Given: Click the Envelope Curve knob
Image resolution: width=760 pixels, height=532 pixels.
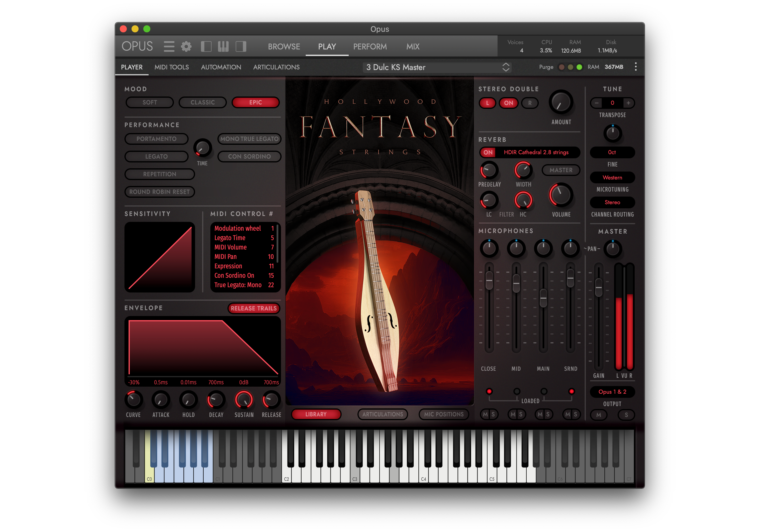Looking at the screenshot, I should (x=133, y=400).
